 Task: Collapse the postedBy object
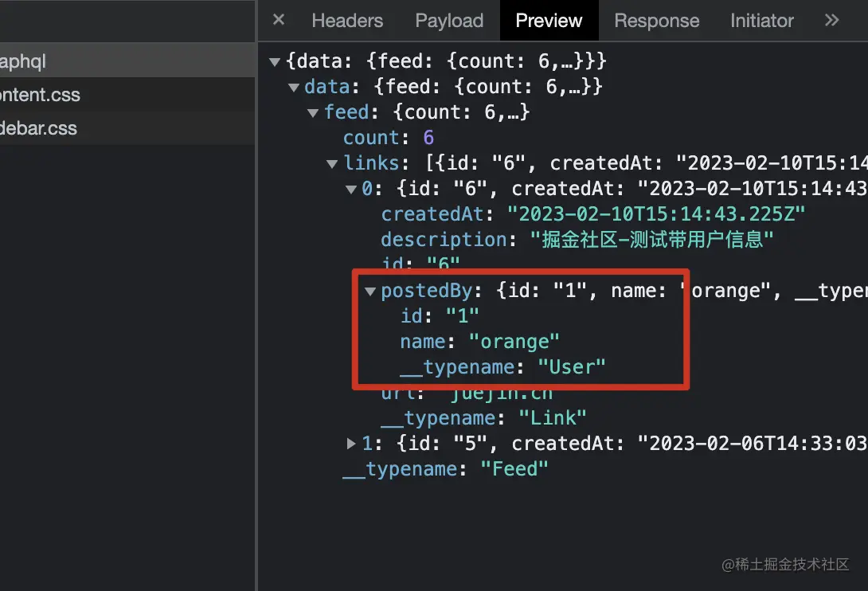[x=370, y=291]
